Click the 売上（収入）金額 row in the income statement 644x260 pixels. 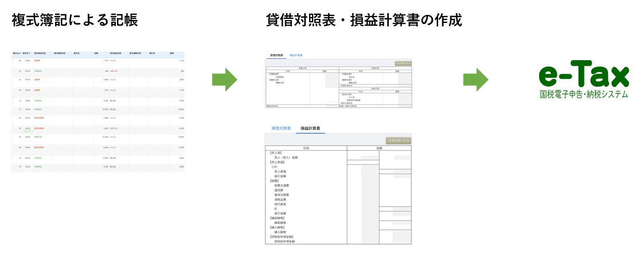[286, 157]
